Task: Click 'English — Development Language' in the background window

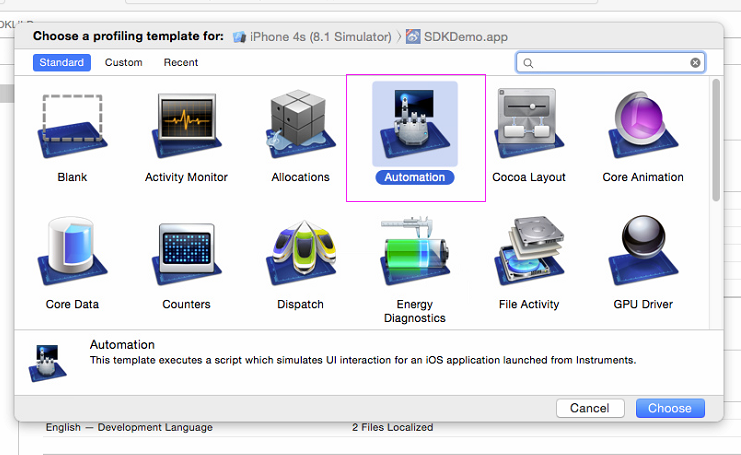Action: 129,427
